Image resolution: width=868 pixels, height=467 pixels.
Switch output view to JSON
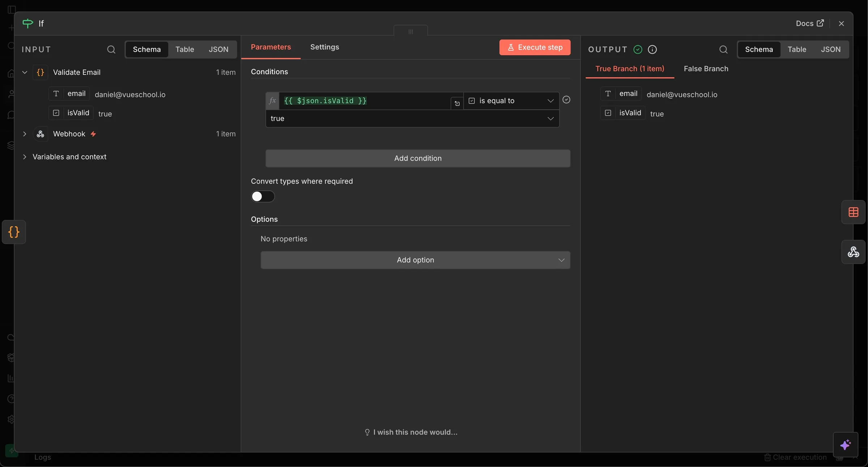(830, 49)
